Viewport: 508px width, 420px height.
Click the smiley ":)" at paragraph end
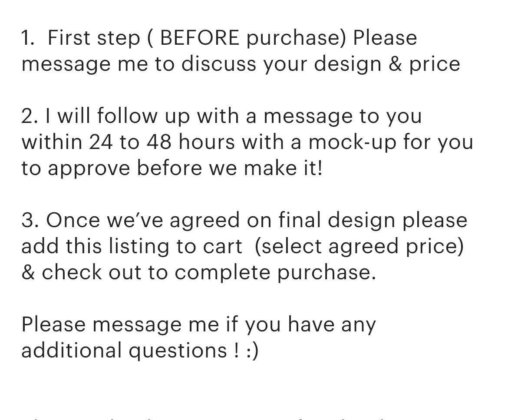(x=252, y=351)
